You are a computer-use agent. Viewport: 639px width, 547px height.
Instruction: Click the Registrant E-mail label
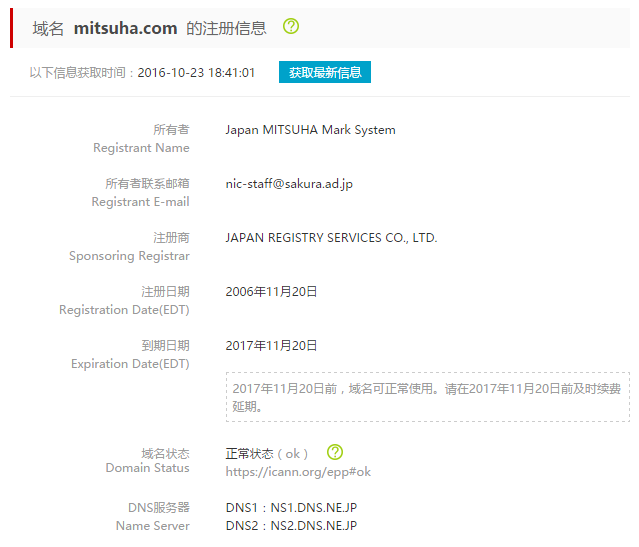[x=141, y=202]
